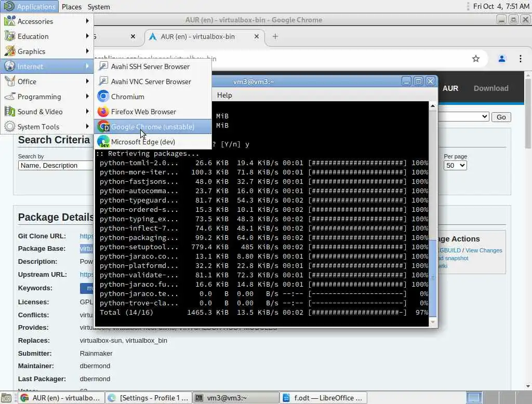Click the View Changes link
The height and width of the screenshot is (404, 532).
(484, 250)
